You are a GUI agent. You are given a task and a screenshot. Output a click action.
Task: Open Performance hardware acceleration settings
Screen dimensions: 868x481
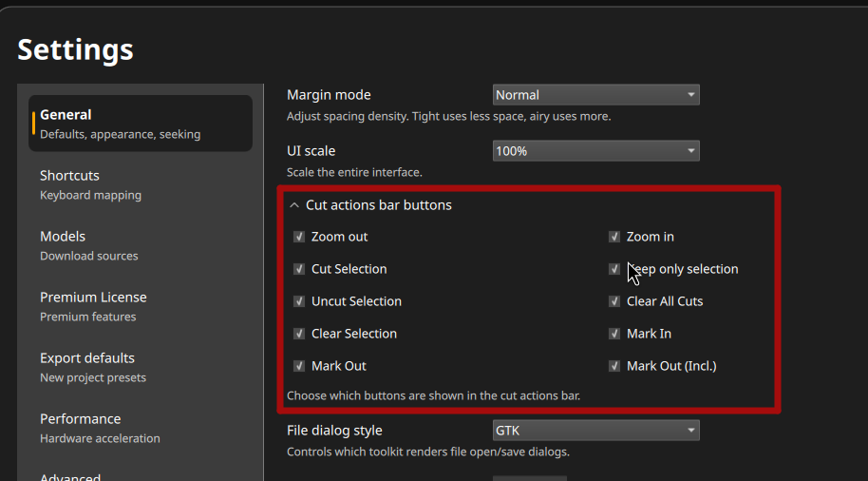pos(141,429)
